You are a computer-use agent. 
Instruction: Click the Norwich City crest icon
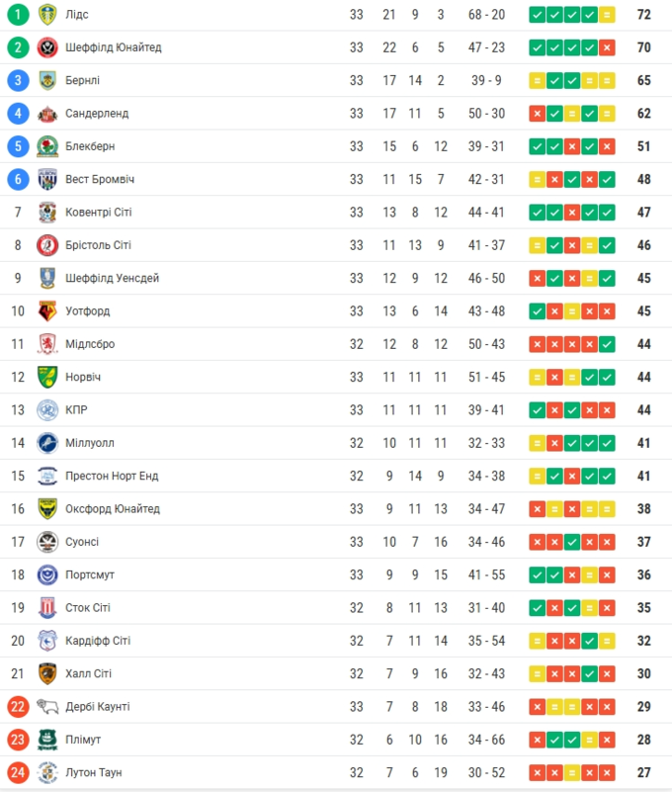coord(46,377)
